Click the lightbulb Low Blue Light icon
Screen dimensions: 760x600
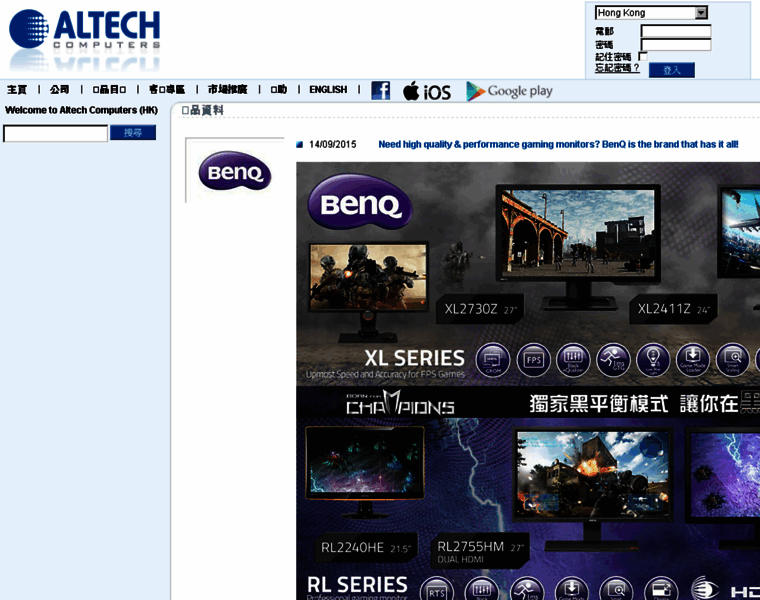coord(653,360)
